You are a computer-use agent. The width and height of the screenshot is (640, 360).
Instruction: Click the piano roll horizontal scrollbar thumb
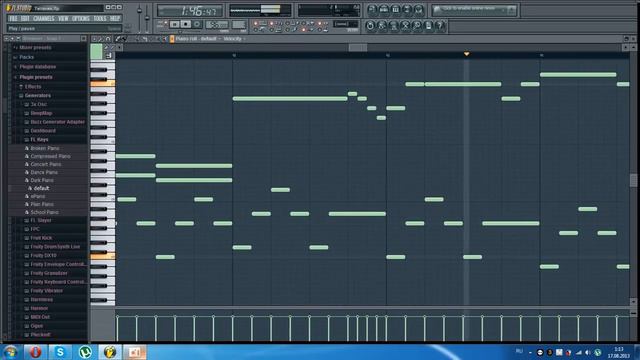coord(358,47)
